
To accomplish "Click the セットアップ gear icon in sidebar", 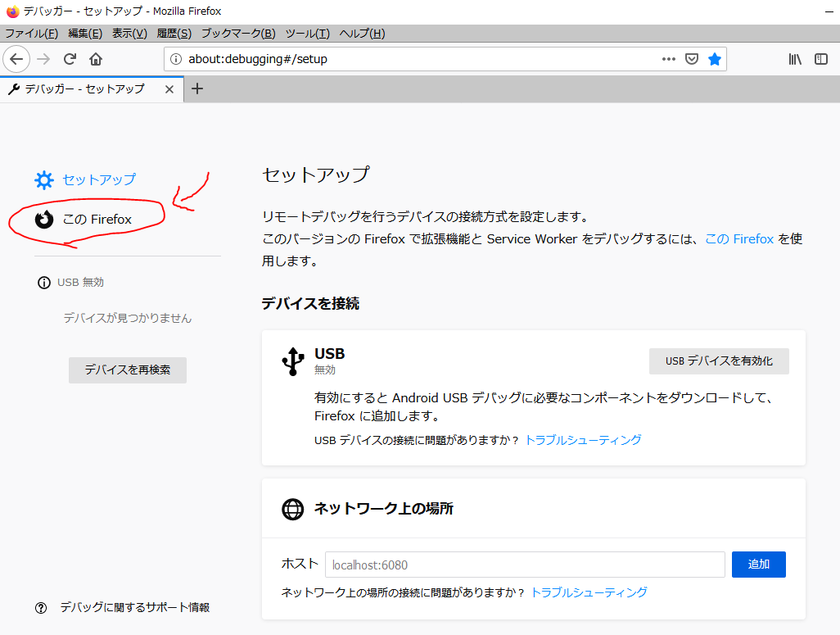I will [x=44, y=180].
